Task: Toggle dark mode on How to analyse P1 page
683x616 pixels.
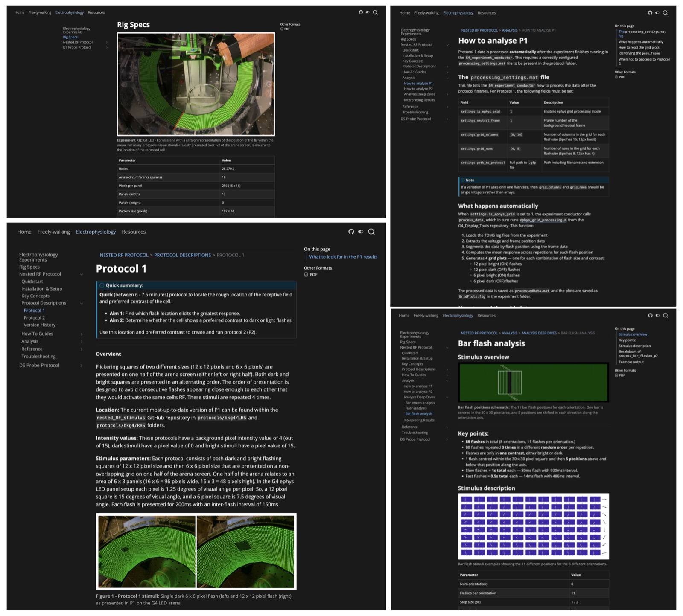Action: [657, 13]
